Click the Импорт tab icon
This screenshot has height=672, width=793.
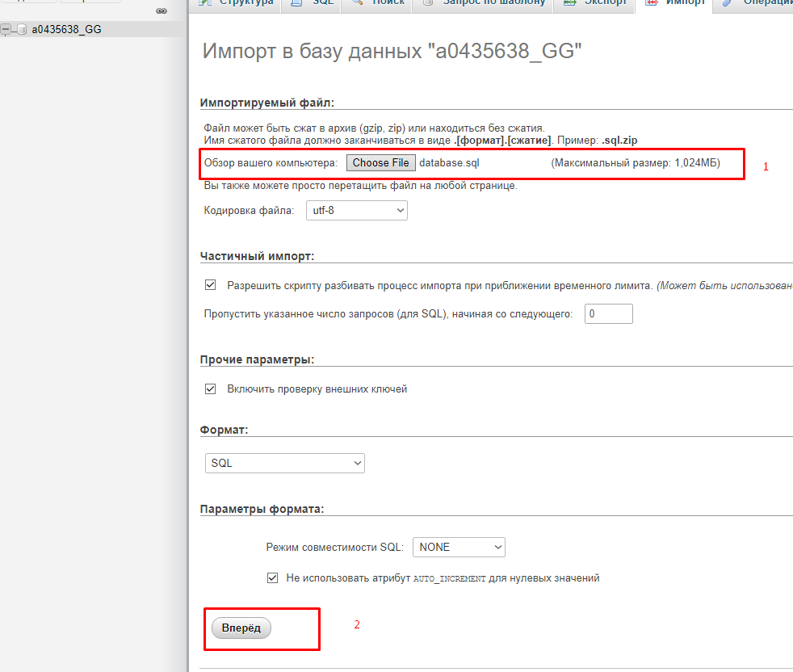[x=651, y=2]
